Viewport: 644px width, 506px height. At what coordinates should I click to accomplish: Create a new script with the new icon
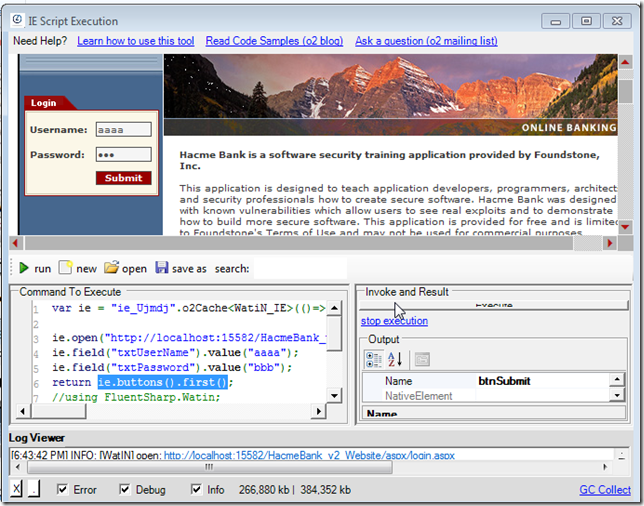coord(65,268)
